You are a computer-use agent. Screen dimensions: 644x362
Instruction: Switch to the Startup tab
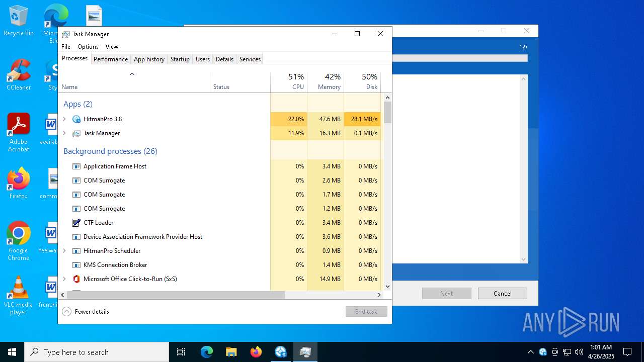point(180,59)
